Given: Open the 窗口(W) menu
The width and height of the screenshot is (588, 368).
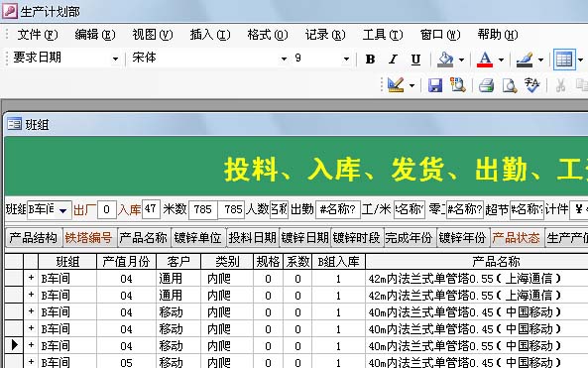Looking at the screenshot, I should click(x=440, y=35).
